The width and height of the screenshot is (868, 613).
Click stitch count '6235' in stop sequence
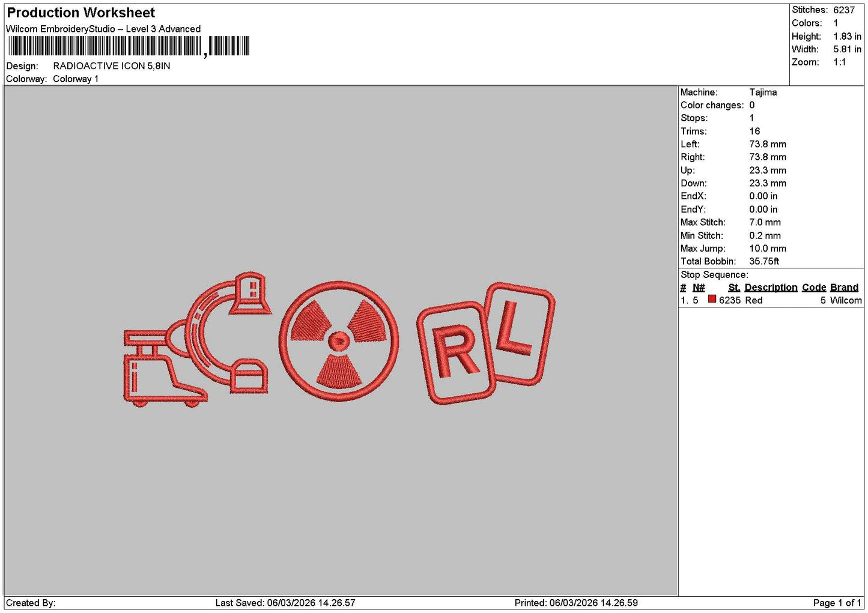730,300
